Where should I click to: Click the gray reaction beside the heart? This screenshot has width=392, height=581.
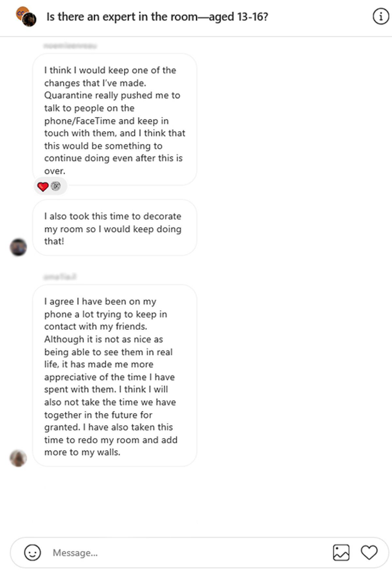[x=56, y=186]
